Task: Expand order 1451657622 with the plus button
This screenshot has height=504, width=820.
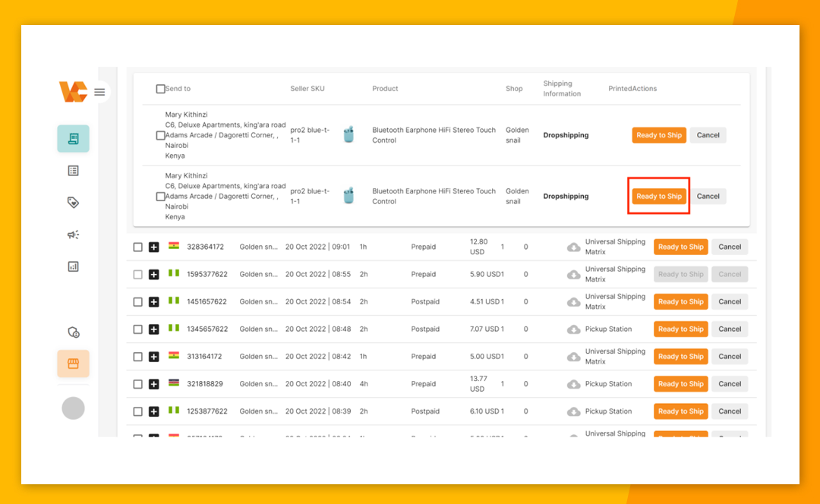Action: [153, 301]
